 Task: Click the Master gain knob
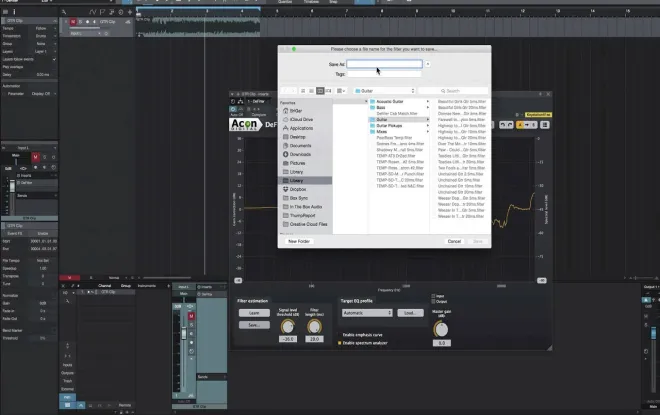[441, 330]
